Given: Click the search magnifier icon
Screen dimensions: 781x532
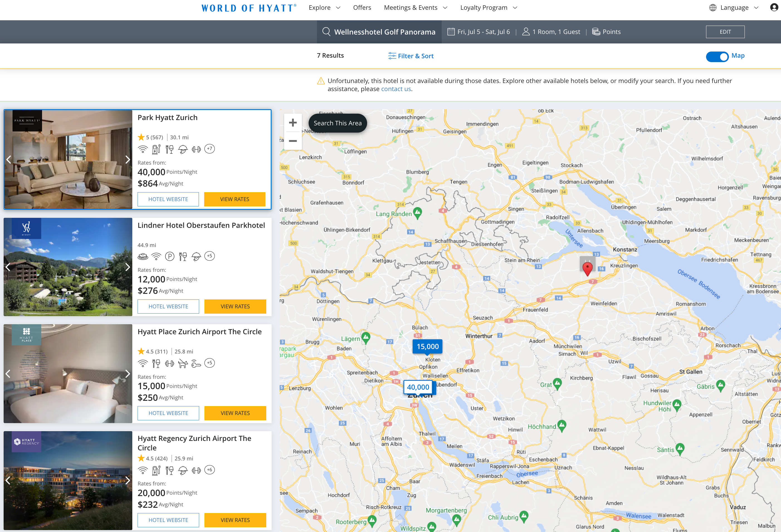Looking at the screenshot, I should tap(326, 31).
